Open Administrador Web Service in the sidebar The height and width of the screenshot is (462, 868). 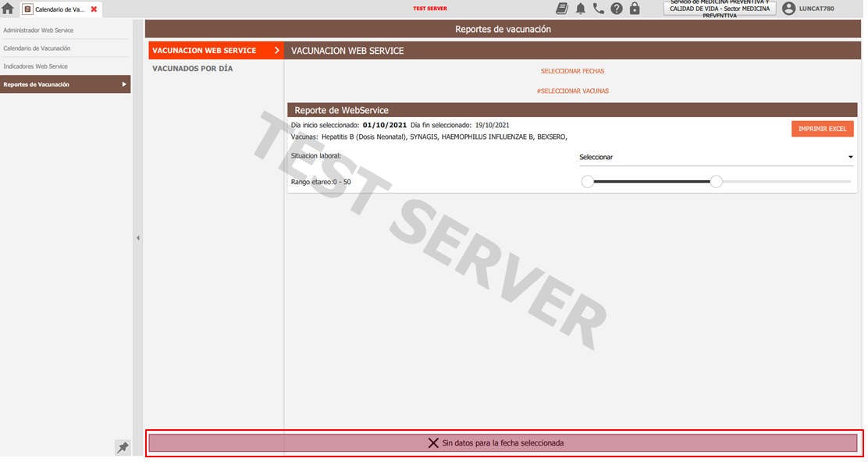(38, 30)
